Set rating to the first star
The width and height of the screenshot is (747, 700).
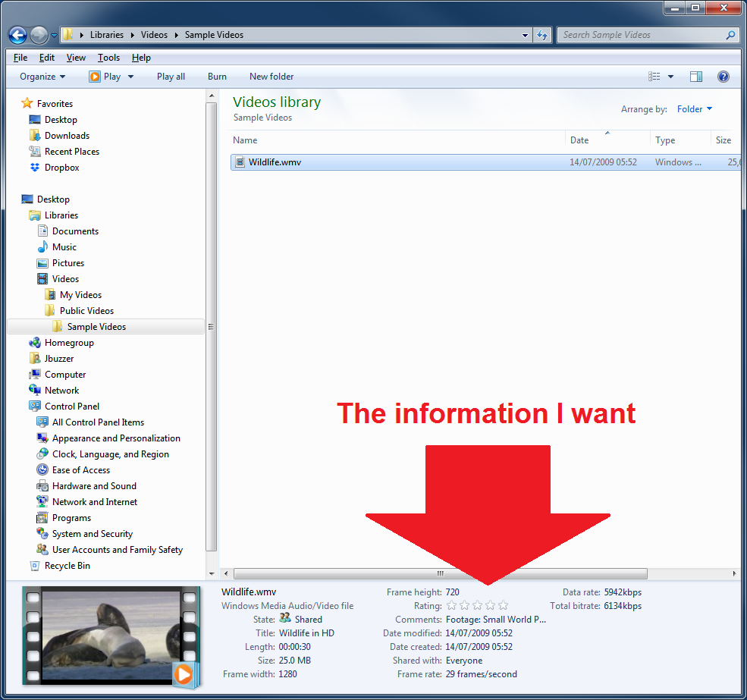(452, 606)
